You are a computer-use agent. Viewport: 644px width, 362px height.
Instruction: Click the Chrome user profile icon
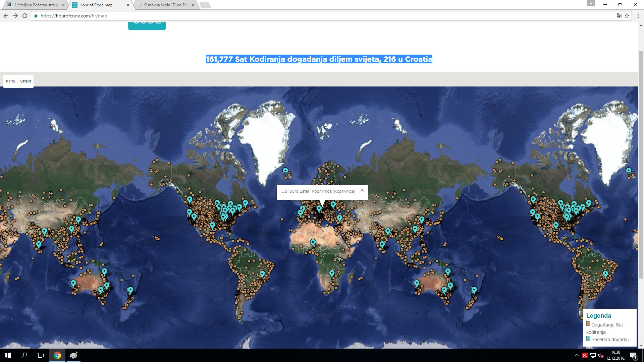(591, 3)
